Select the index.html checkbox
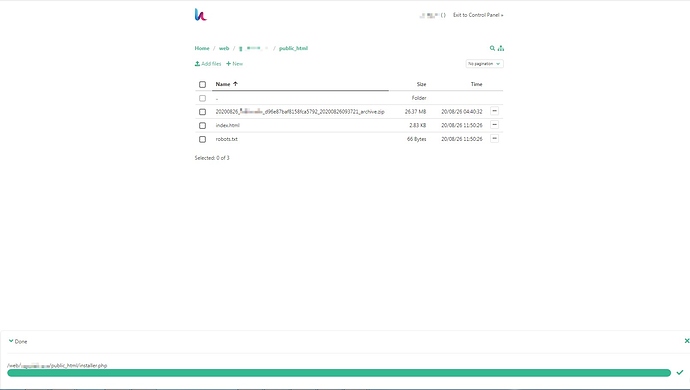Image resolution: width=690 pixels, height=390 pixels. [x=202, y=125]
